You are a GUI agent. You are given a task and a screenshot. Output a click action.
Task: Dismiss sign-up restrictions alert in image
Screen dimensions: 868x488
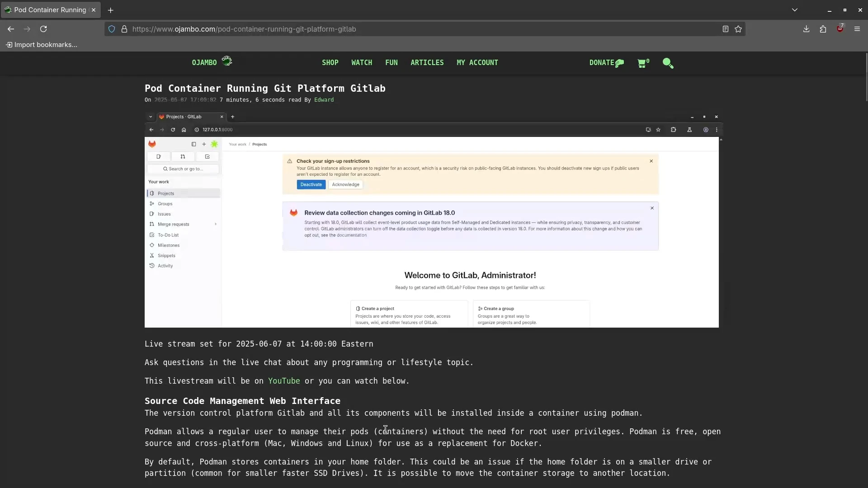(651, 161)
